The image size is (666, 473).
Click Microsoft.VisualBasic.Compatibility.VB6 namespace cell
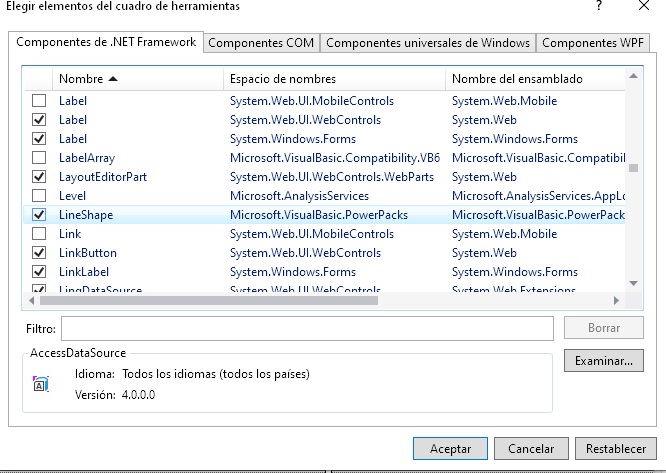click(335, 158)
